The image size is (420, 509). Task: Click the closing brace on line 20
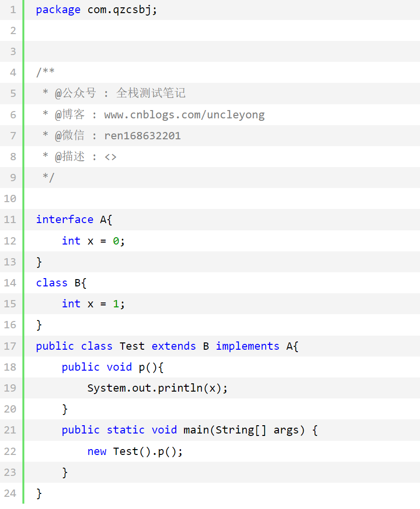click(65, 409)
